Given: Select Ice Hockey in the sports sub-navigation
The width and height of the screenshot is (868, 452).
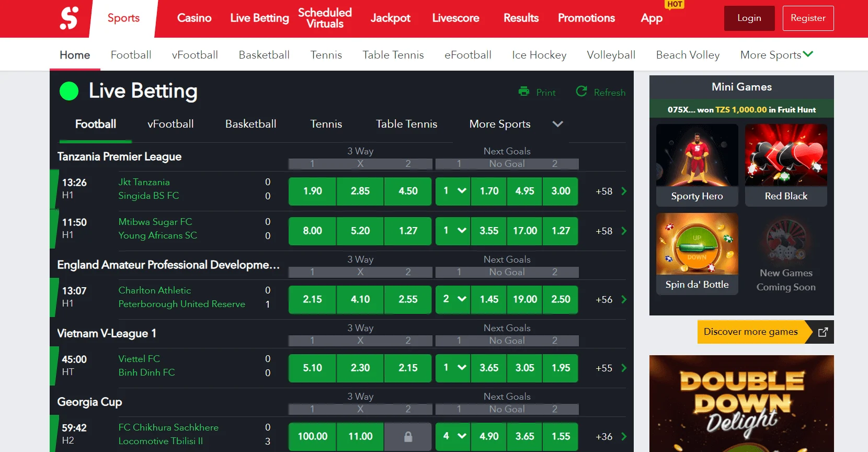Looking at the screenshot, I should [x=539, y=55].
